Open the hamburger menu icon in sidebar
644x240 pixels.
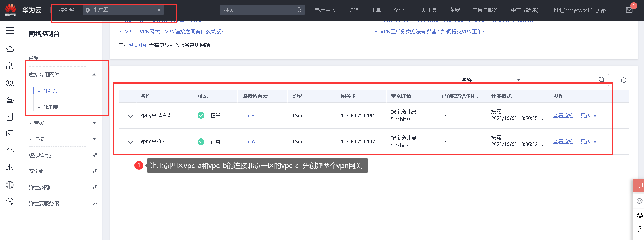(x=10, y=31)
